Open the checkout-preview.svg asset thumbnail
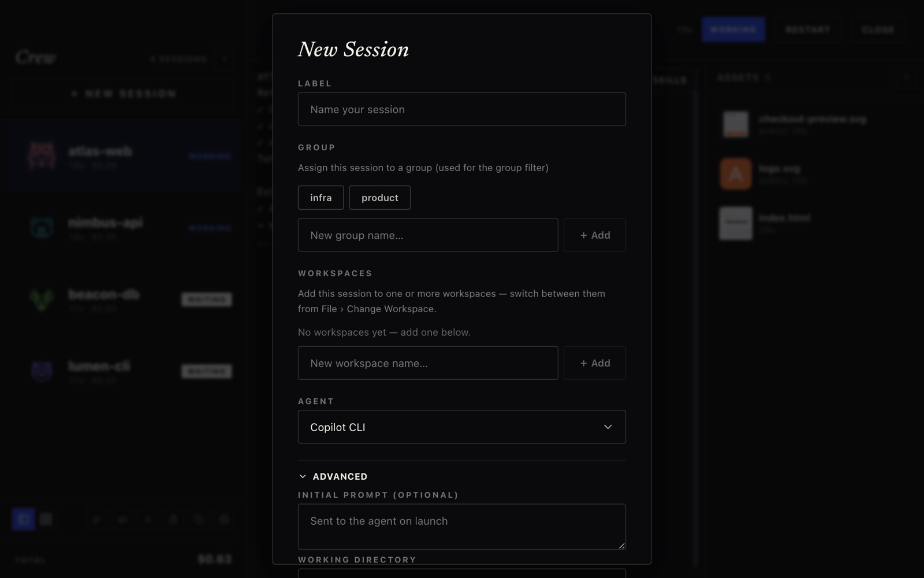The width and height of the screenshot is (924, 578). (736, 124)
